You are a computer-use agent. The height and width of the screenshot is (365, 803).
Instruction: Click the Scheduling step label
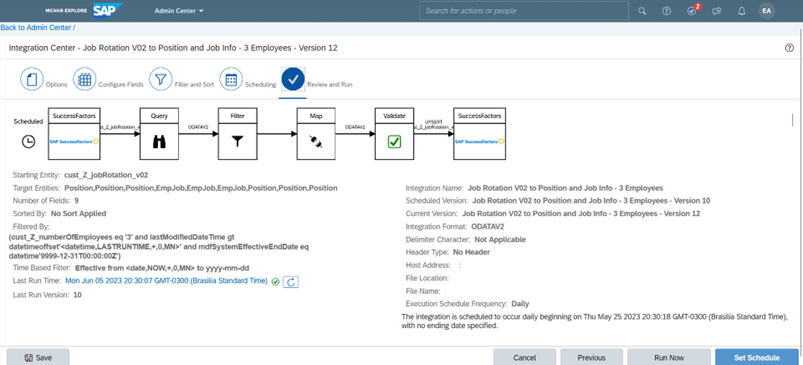coord(261,84)
